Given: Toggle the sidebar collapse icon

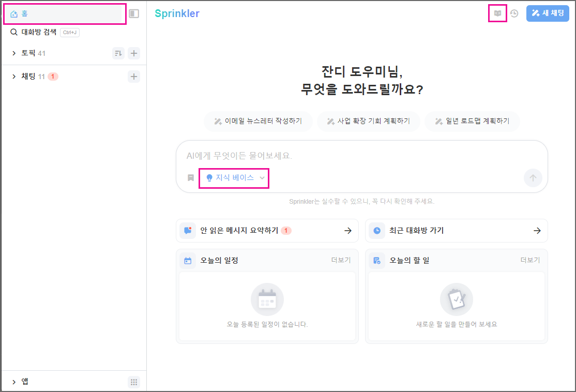Looking at the screenshot, I should [134, 14].
